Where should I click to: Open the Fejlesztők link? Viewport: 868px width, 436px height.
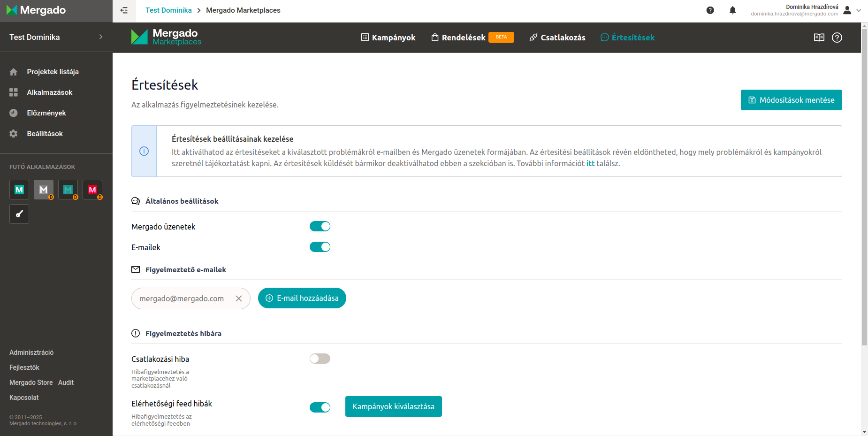coord(24,367)
